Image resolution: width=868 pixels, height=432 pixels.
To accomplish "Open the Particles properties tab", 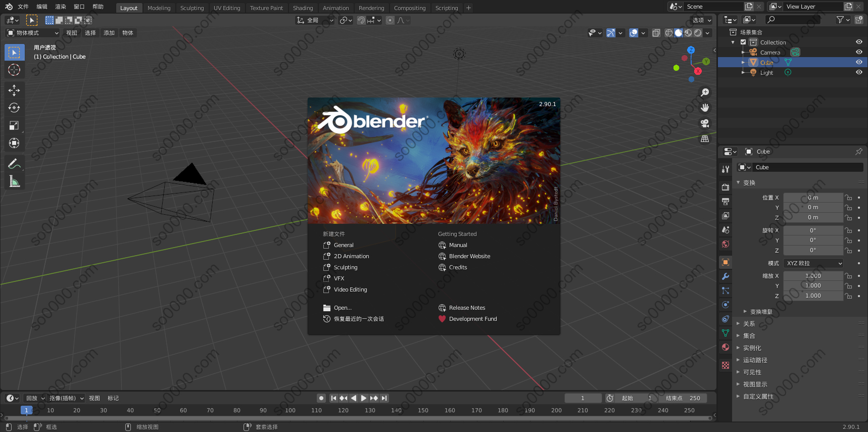I will [x=726, y=291].
